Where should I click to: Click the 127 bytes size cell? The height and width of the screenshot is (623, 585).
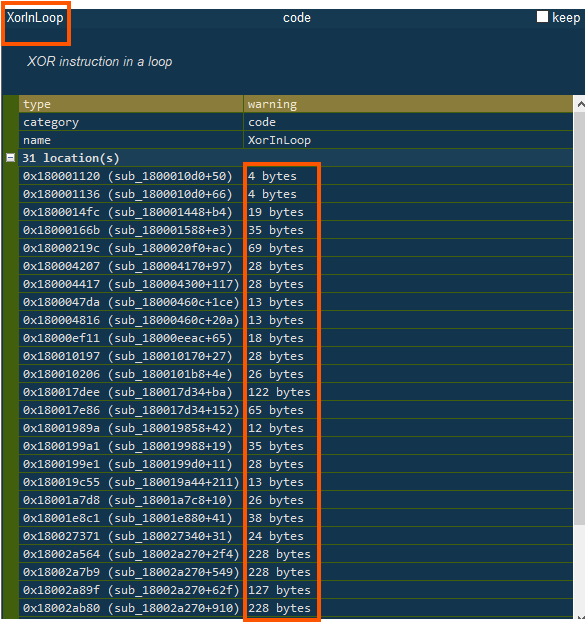point(408,590)
